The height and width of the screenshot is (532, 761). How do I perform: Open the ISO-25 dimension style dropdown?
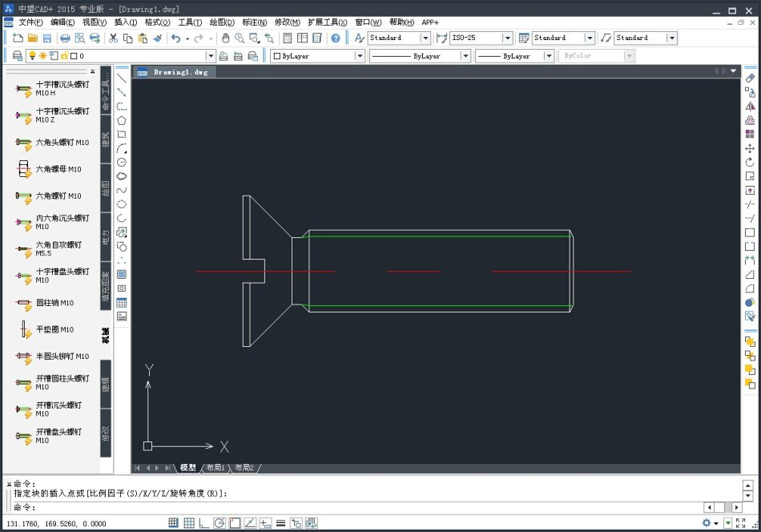click(507, 38)
